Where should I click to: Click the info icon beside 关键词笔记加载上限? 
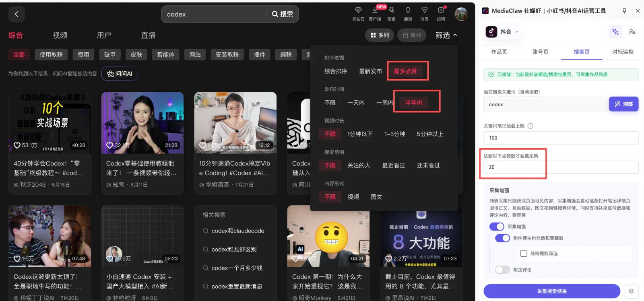click(530, 126)
